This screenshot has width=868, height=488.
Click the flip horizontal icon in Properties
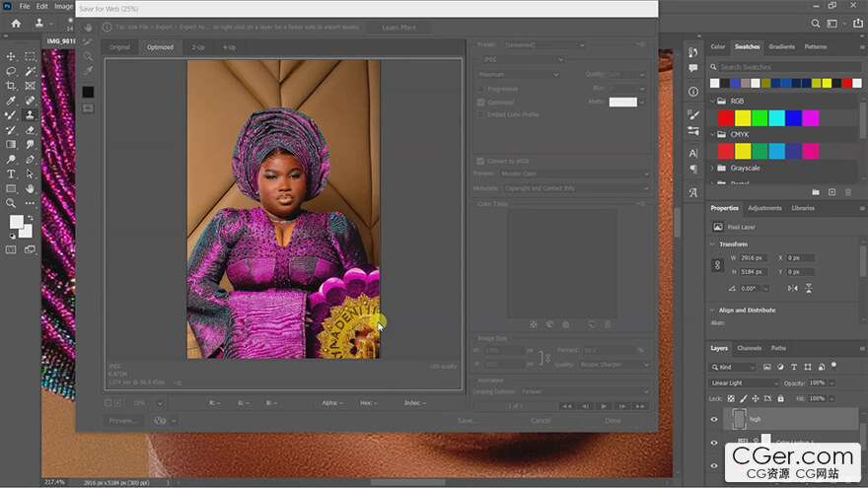coord(793,287)
